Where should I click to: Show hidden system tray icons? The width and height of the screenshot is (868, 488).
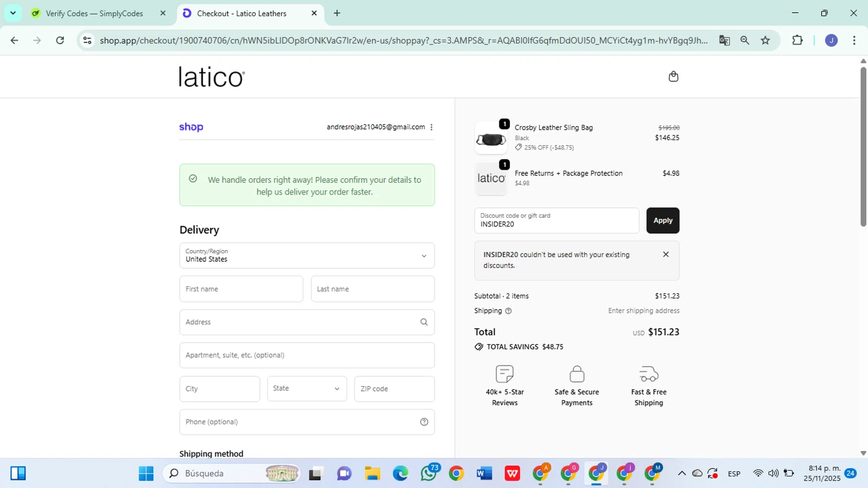point(682,474)
